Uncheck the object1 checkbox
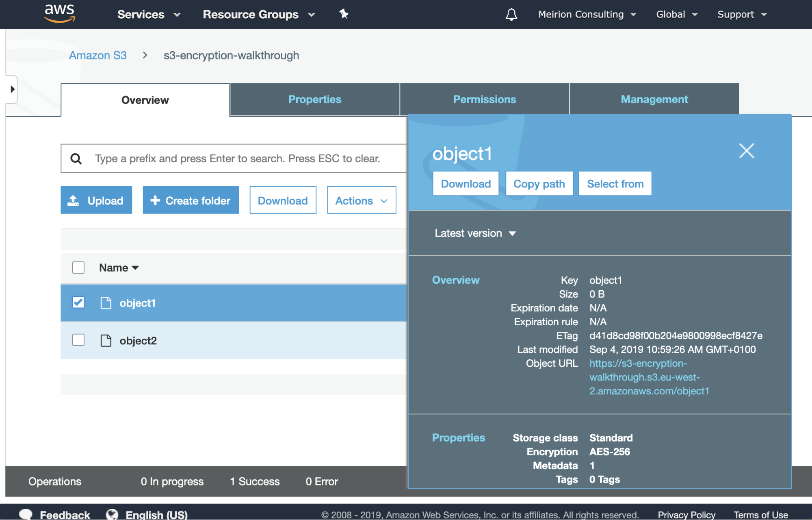812x520 pixels. (x=78, y=302)
